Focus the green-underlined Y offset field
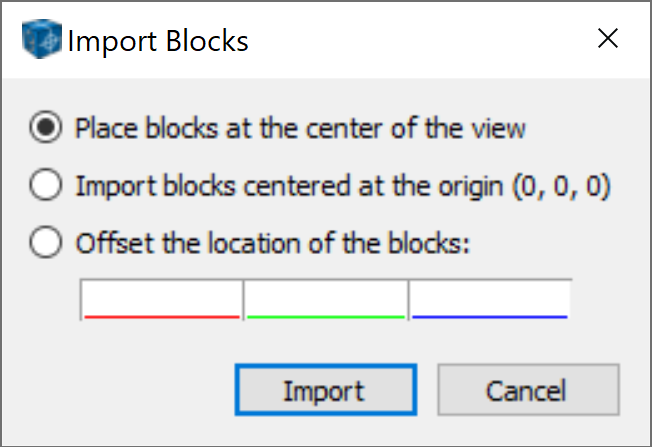Viewport: 652px width, 447px height. coord(326,299)
